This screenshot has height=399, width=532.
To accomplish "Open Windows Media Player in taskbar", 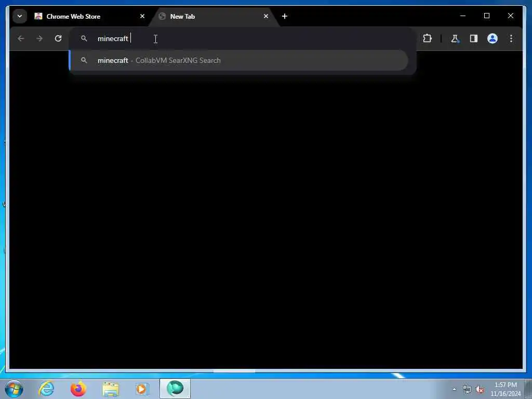I will tap(142, 389).
